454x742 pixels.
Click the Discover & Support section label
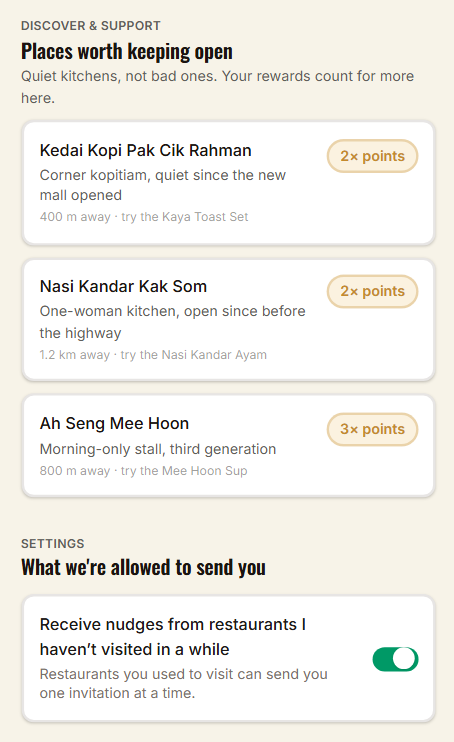point(91,26)
